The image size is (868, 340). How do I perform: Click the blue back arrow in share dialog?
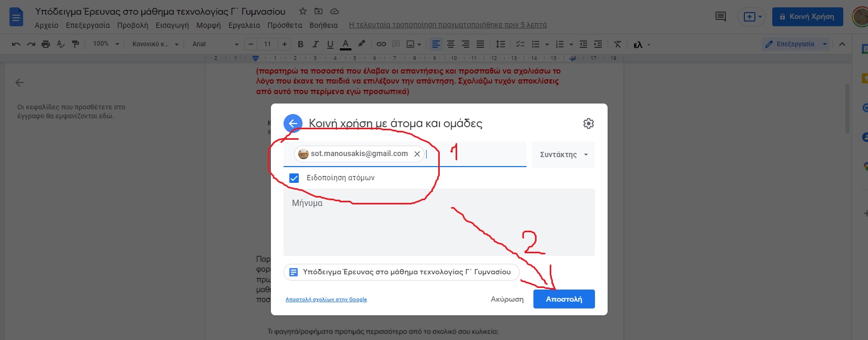[x=293, y=123]
